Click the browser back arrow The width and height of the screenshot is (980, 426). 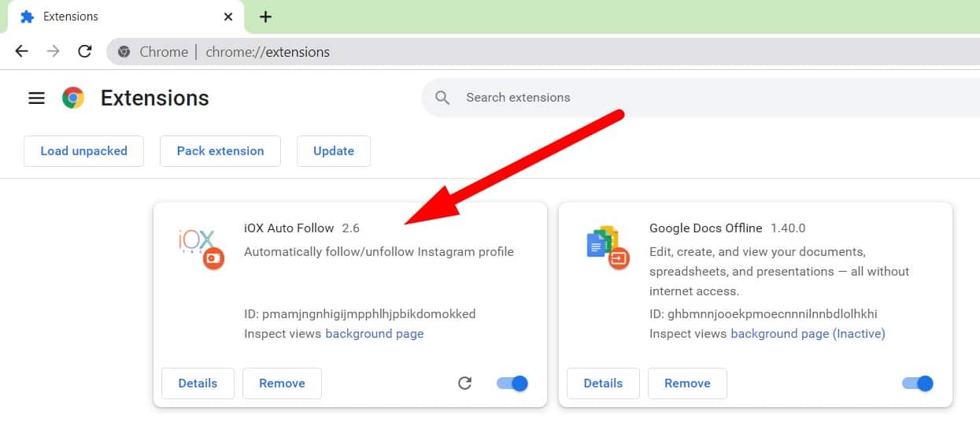21,52
